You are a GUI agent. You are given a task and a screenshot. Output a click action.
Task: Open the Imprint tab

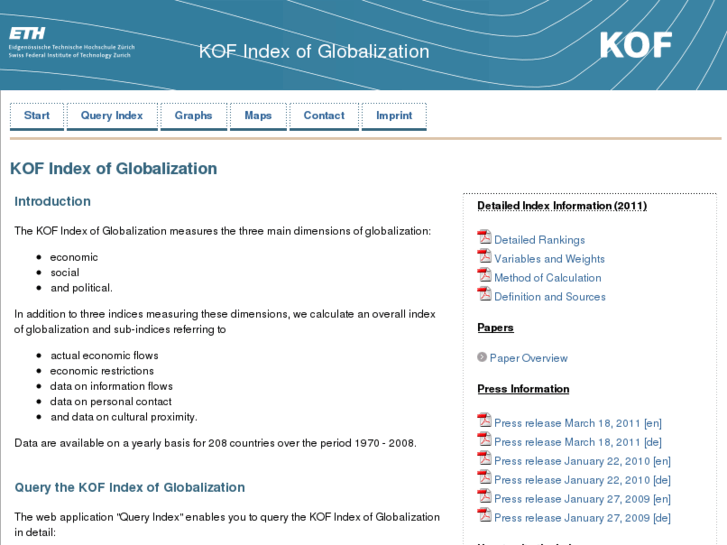(x=394, y=116)
